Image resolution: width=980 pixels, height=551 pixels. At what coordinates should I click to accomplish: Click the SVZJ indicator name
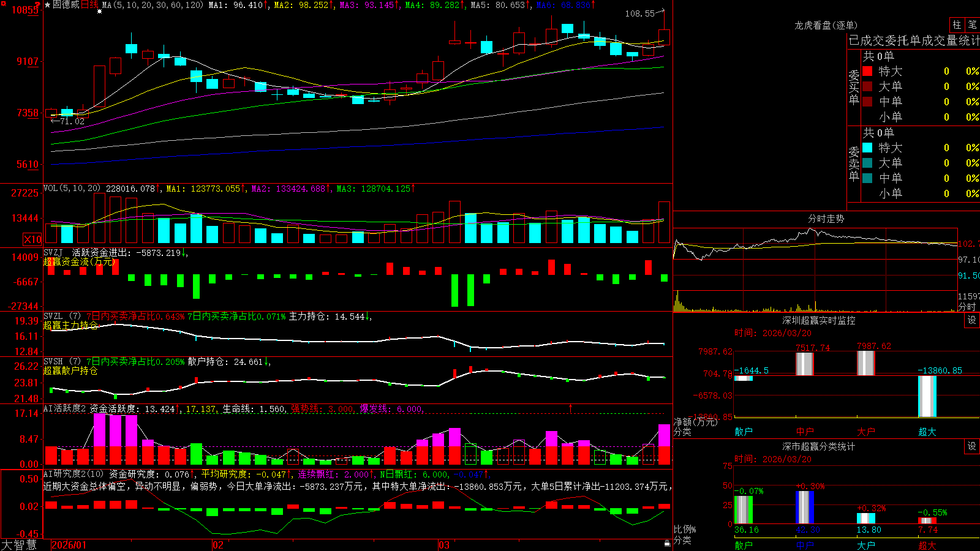pyautogui.click(x=53, y=252)
